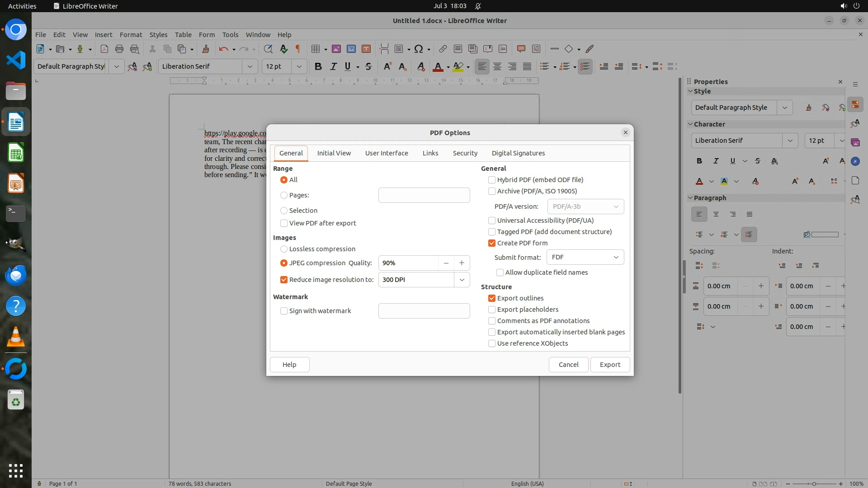This screenshot has width=868, height=488.
Task: Click the Center alignment toolbar icon
Action: [x=497, y=66]
